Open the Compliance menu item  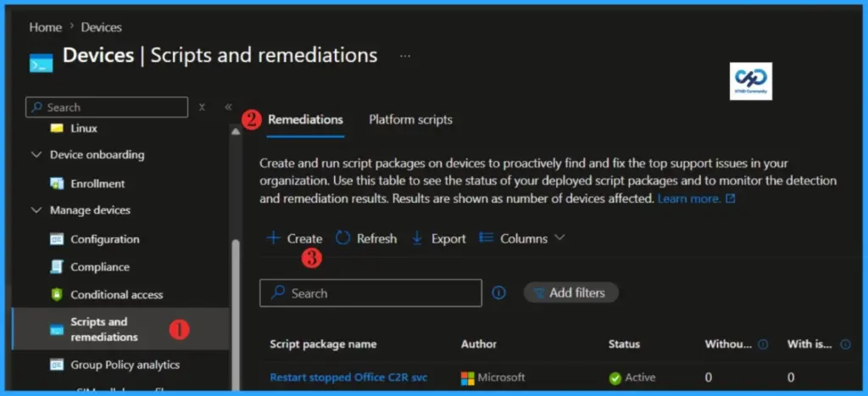click(100, 267)
